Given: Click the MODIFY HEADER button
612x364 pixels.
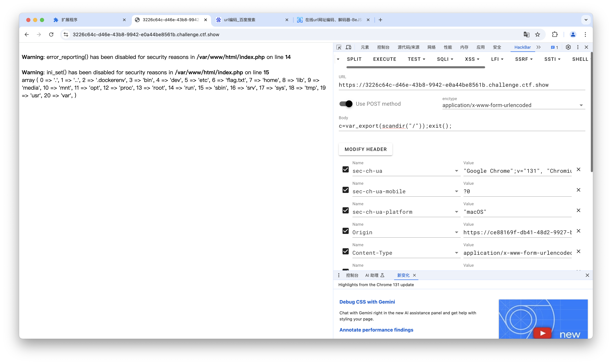Looking at the screenshot, I should coord(365,149).
